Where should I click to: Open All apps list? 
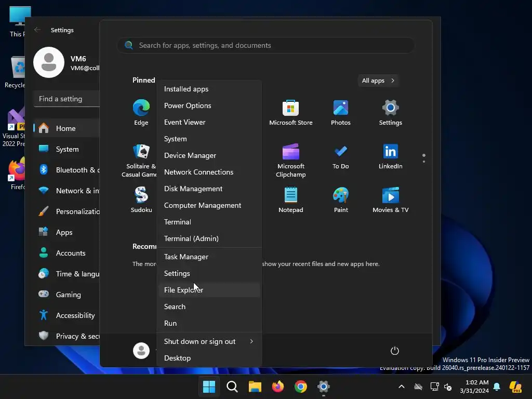pos(378,81)
